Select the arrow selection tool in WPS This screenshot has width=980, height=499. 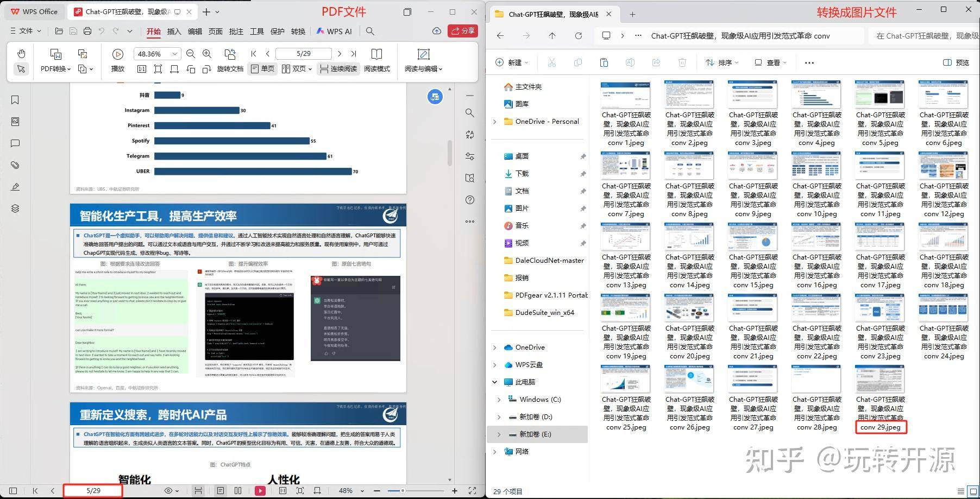point(21,69)
